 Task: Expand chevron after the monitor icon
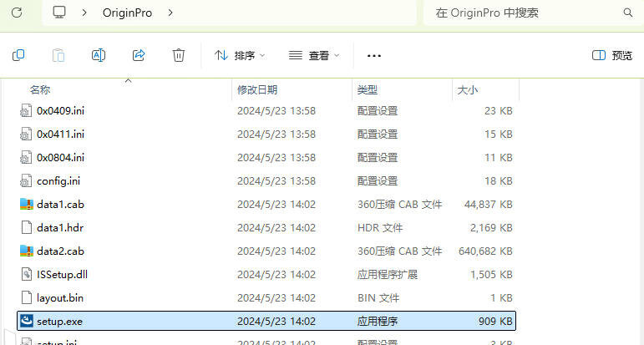[84, 13]
